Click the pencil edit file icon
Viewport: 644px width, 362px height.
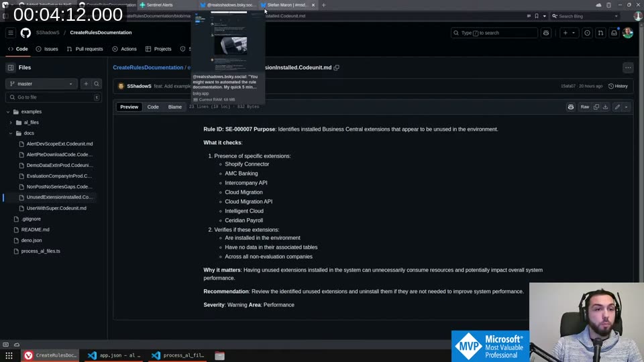[616, 107]
